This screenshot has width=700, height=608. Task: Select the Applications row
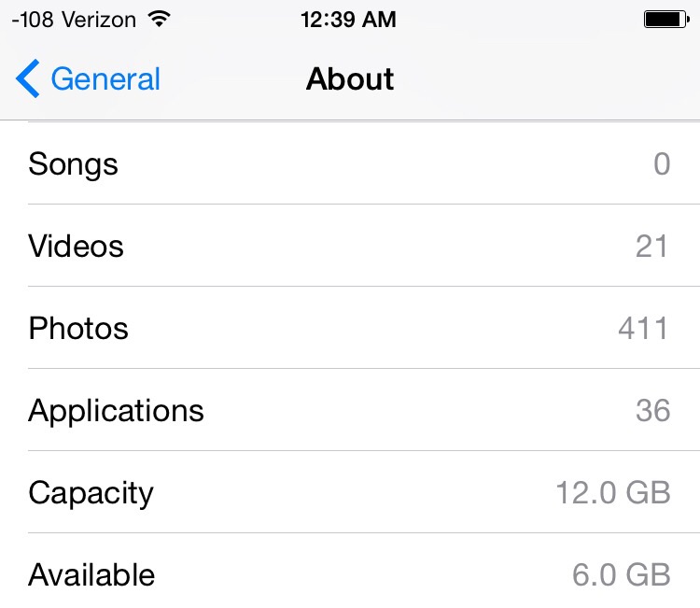coord(350,410)
